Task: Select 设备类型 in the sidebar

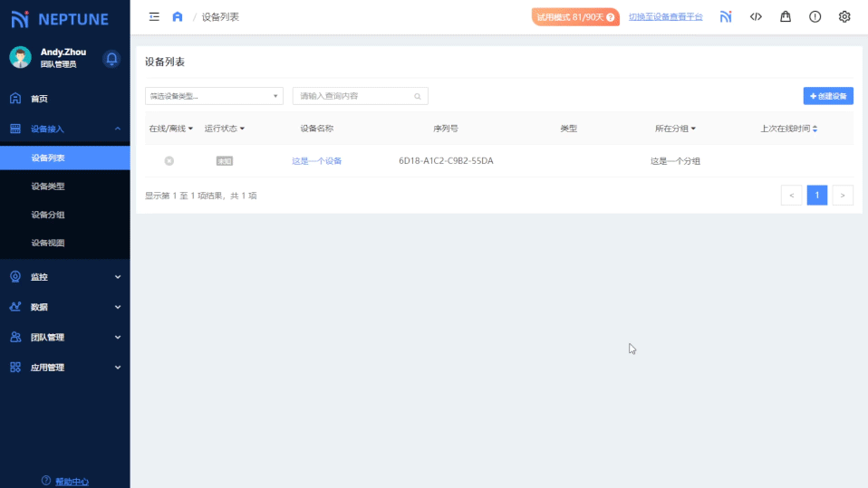Action: [48, 187]
